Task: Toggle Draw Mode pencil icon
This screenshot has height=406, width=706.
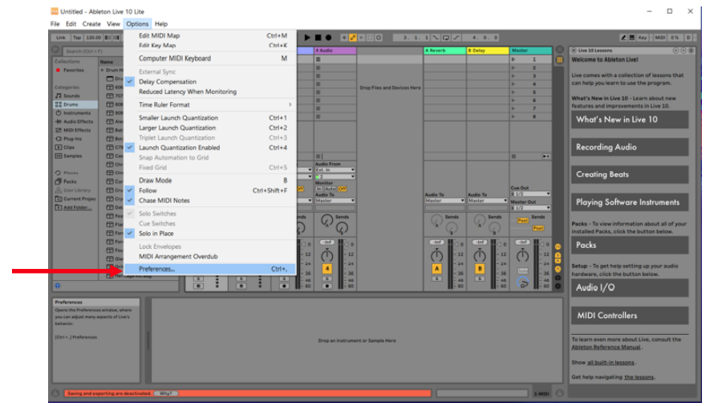Action: coord(623,38)
